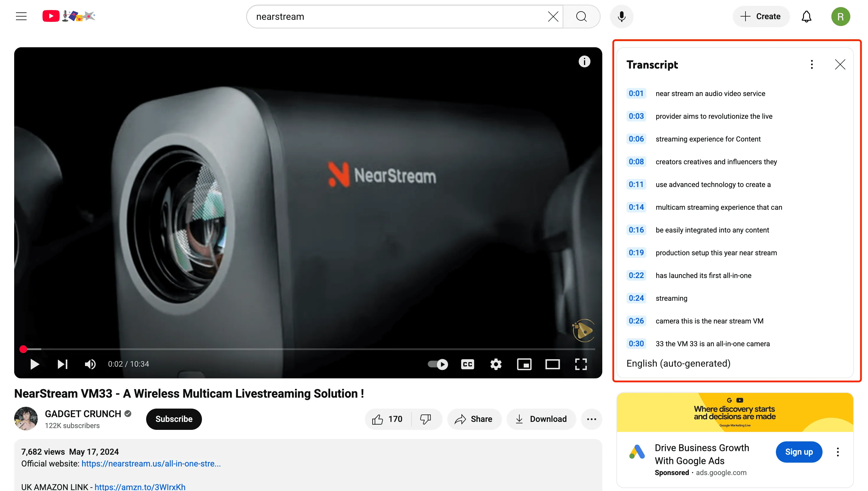Play the video
Screen dimensions: 868x491
[34, 364]
